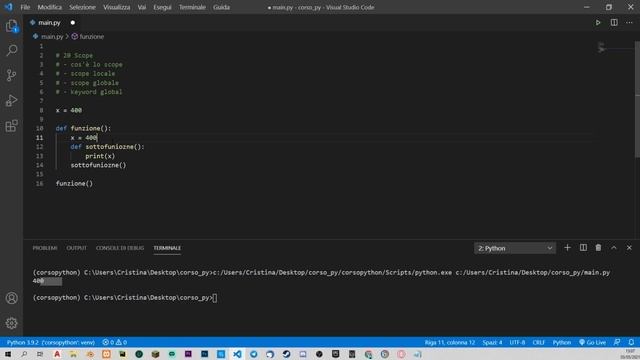Click 'print(x)' on line 13
Screen dimensions: 640x360
point(100,156)
